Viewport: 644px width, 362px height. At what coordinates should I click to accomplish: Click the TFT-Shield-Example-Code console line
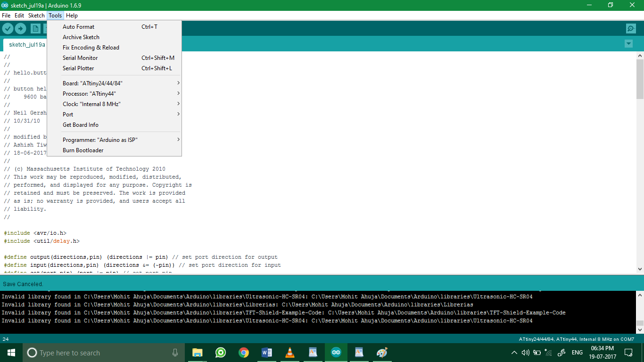(283, 313)
